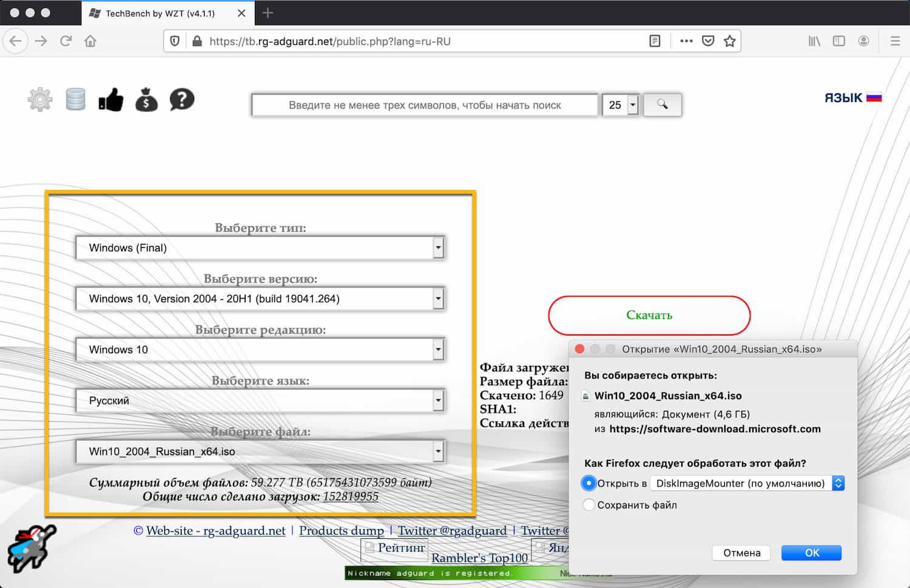Screen dimensions: 910x588
Task: Open the 'Выберите тип' Windows (Final) dropdown
Action: click(x=260, y=248)
